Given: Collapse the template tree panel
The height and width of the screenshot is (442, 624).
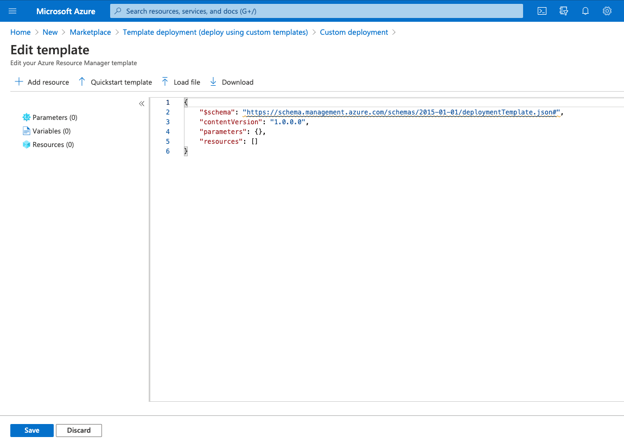Looking at the screenshot, I should (141, 103).
